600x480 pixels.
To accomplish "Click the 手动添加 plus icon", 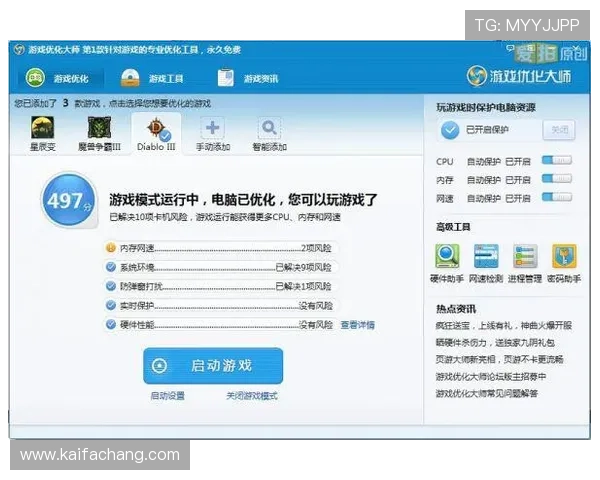I will 213,128.
